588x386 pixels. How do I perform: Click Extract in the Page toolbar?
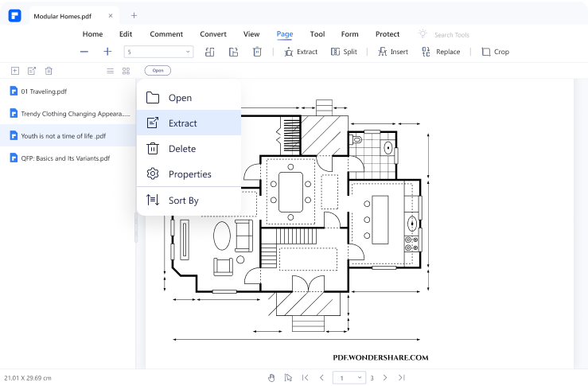(x=301, y=52)
